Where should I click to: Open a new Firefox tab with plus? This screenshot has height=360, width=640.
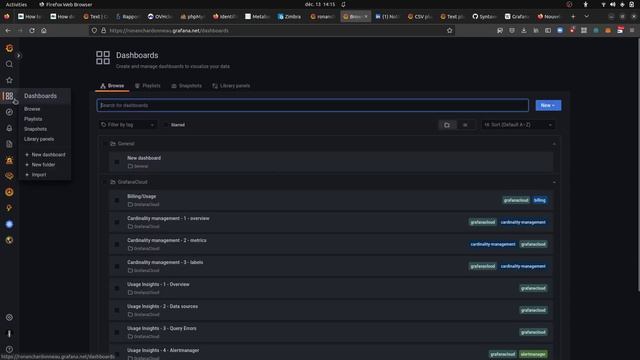pyautogui.click(x=573, y=16)
